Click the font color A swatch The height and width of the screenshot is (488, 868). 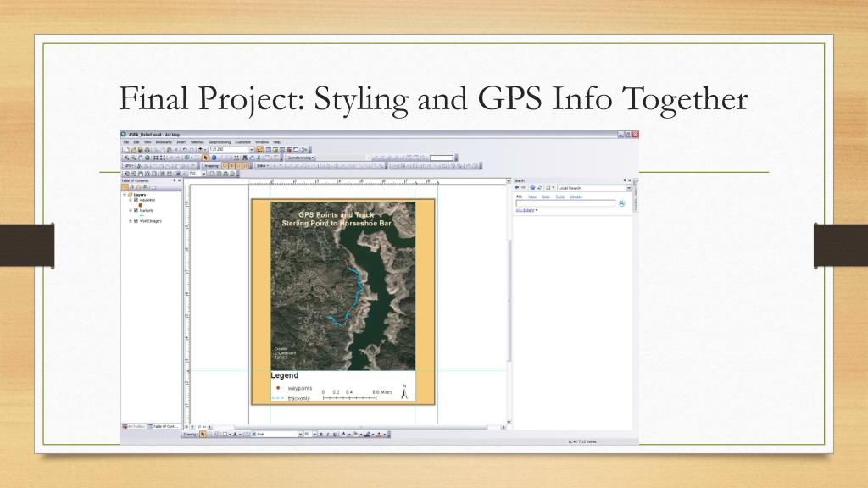pos(343,435)
